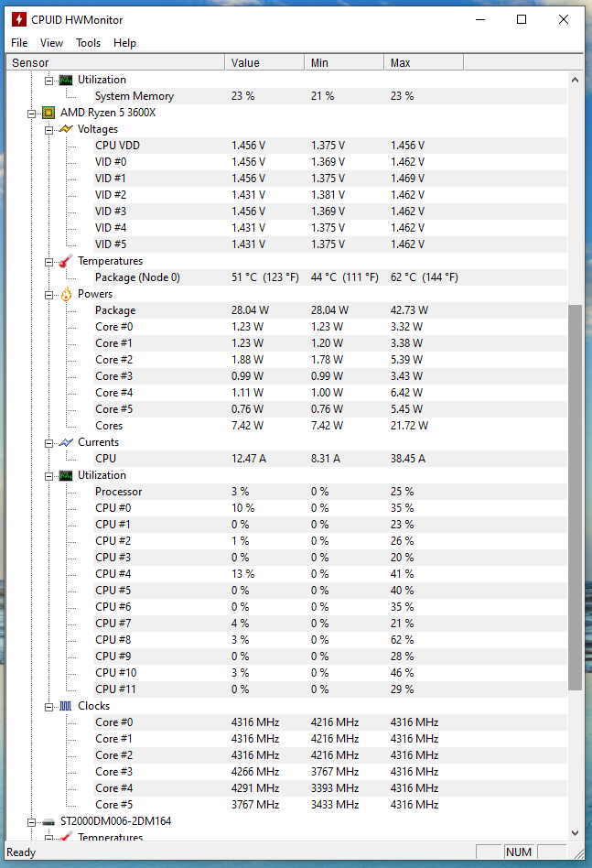Collapse the Temperatures group under AMD Ryzen
This screenshot has width=592, height=868.
click(x=48, y=262)
